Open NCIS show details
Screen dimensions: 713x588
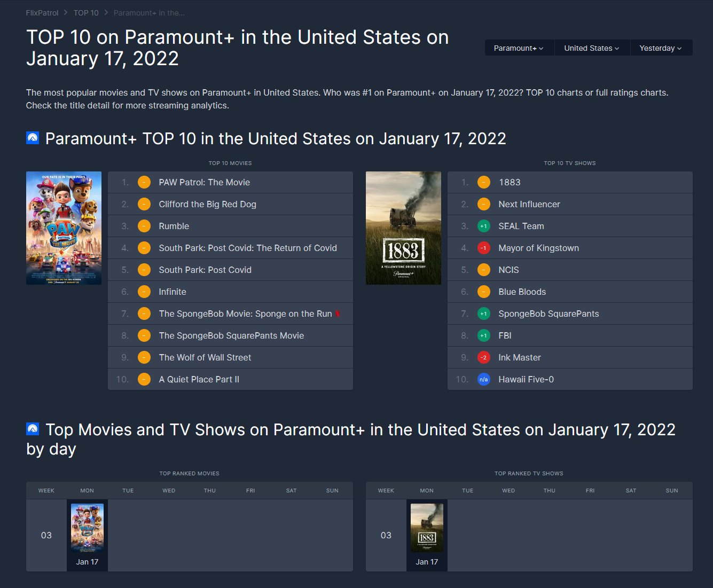[508, 270]
